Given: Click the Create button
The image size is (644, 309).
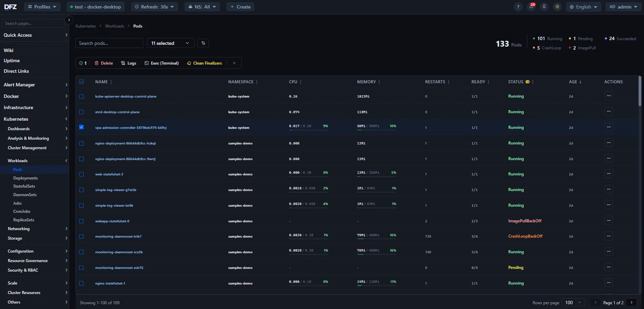Looking at the screenshot, I should [x=240, y=6].
